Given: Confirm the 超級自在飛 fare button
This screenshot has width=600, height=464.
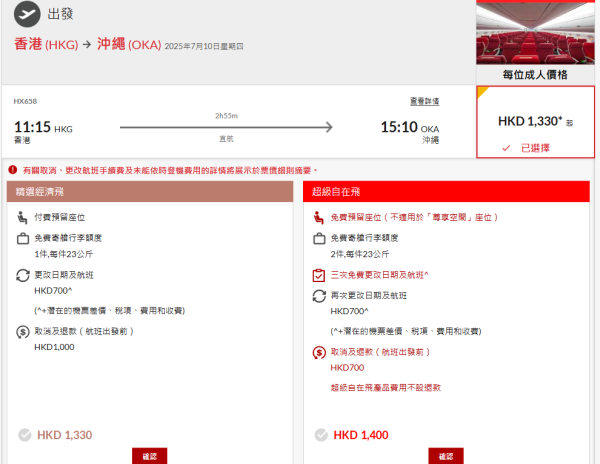Looking at the screenshot, I should click(x=446, y=456).
